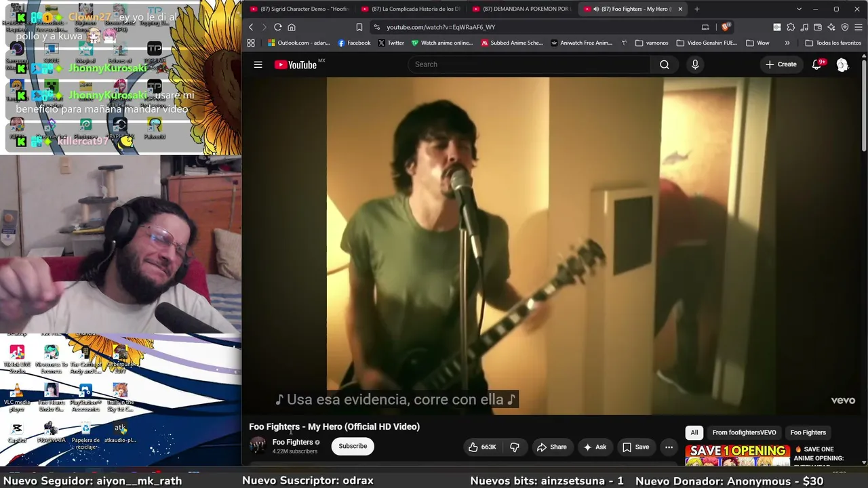The width and height of the screenshot is (868, 488).
Task: Open the bookmarks apps grid icon
Action: click(x=251, y=43)
